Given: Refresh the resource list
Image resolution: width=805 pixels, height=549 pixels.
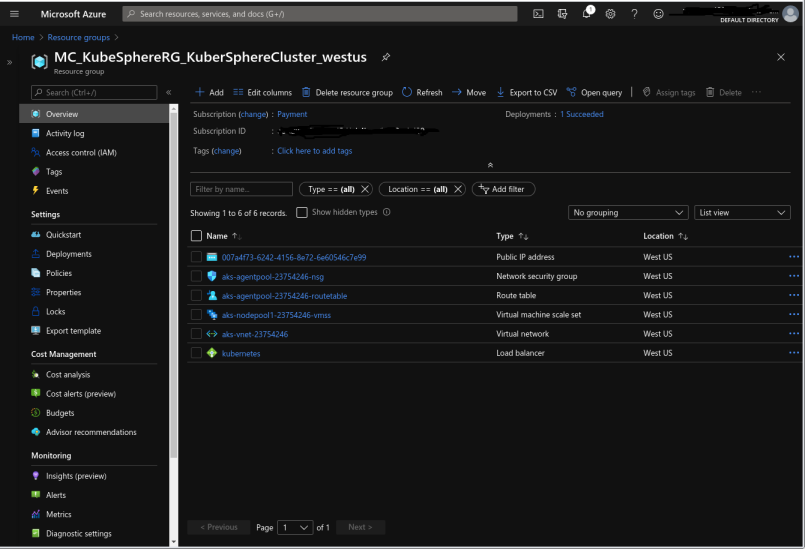Looking at the screenshot, I should [422, 92].
